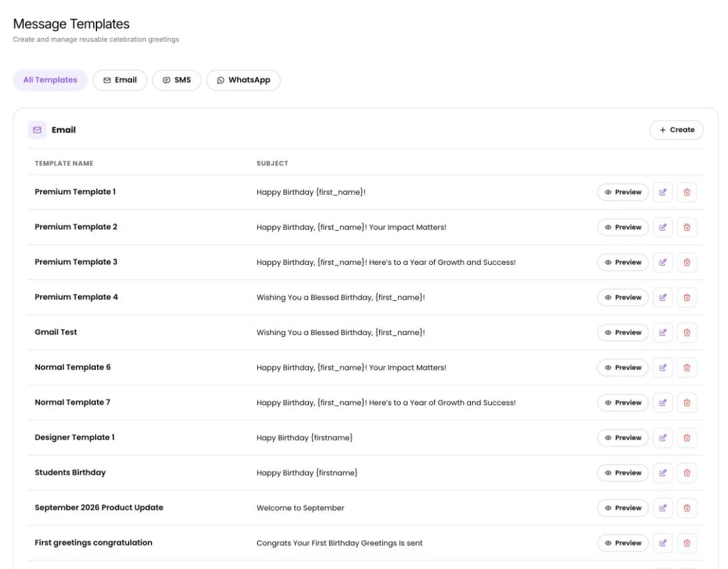The height and width of the screenshot is (569, 728).
Task: Edit the Gmail Test template
Action: click(x=662, y=332)
